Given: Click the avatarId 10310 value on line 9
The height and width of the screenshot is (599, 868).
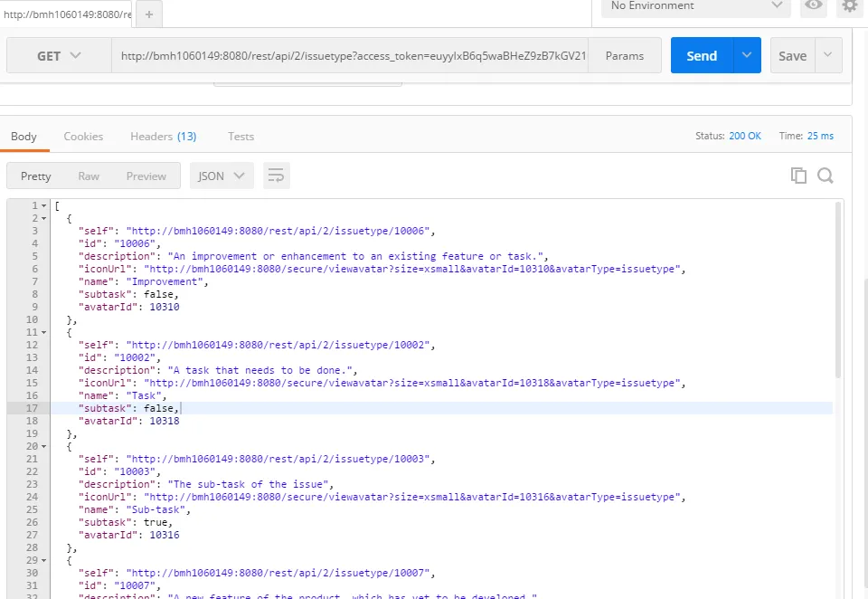Looking at the screenshot, I should pos(165,307).
